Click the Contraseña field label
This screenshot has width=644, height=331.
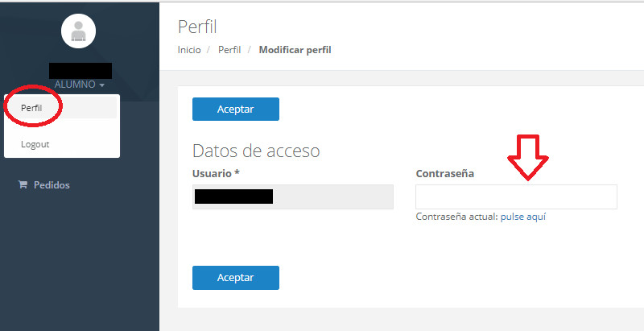pyautogui.click(x=445, y=174)
